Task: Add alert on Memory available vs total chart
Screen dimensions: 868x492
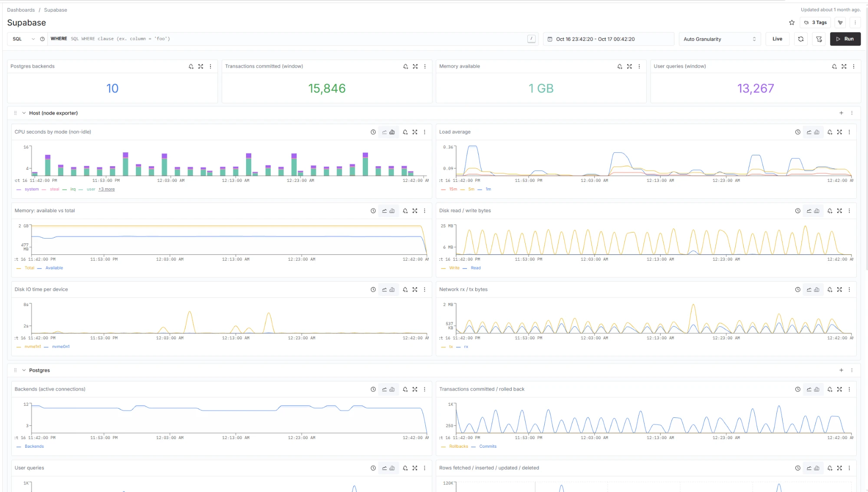Action: [x=405, y=211]
